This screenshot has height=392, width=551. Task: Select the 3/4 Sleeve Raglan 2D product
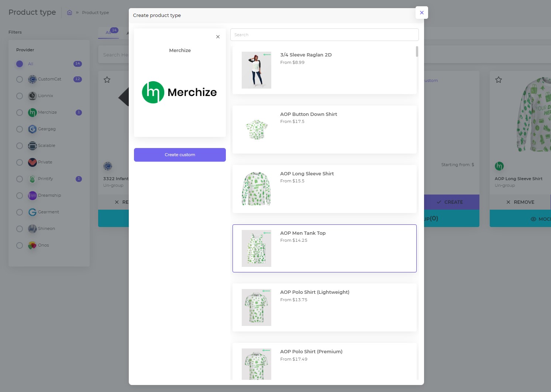(324, 70)
